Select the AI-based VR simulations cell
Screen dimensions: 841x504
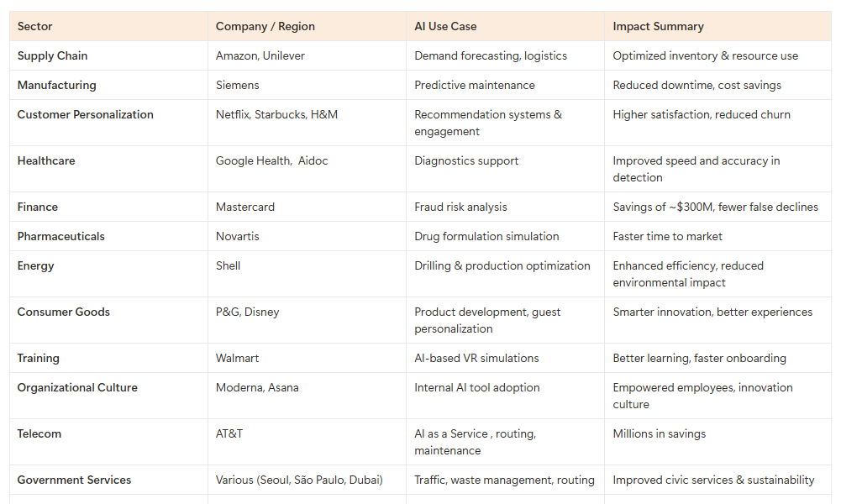pos(476,359)
